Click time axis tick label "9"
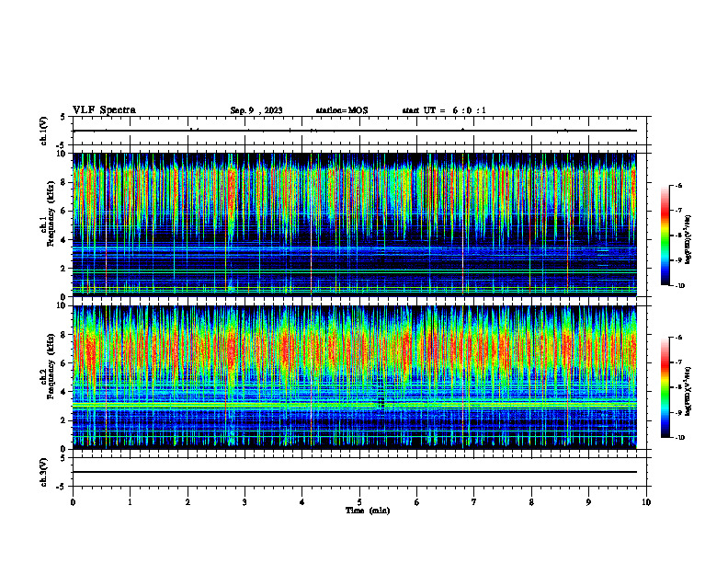728x563 pixels. [588, 502]
